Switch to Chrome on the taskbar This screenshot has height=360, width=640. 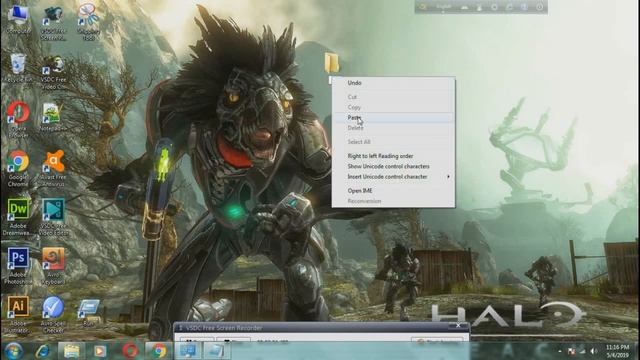coord(159,351)
